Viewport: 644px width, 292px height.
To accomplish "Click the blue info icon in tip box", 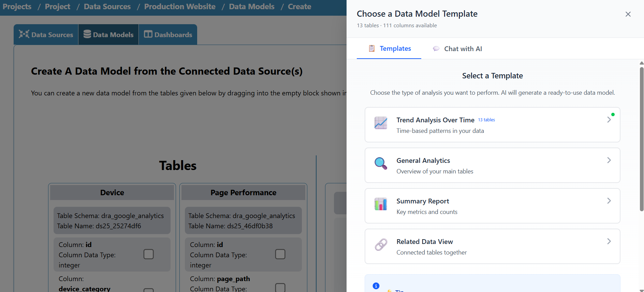I will pyautogui.click(x=376, y=286).
